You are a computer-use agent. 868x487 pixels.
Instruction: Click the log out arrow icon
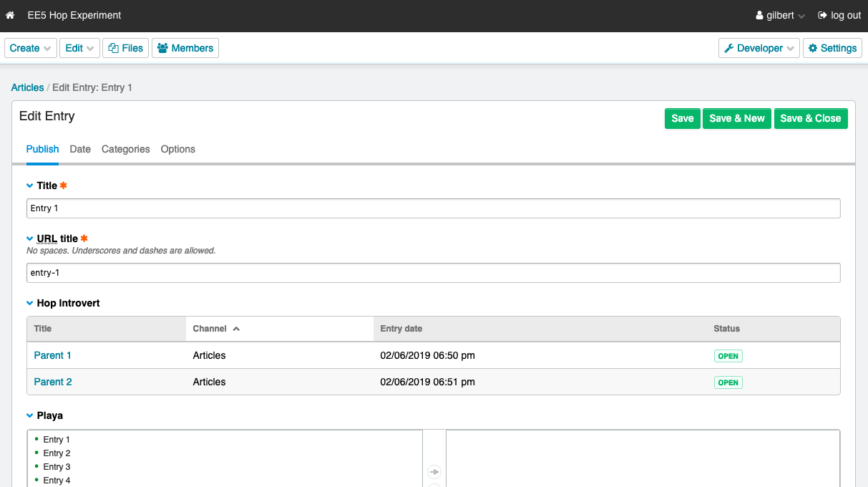coord(823,15)
